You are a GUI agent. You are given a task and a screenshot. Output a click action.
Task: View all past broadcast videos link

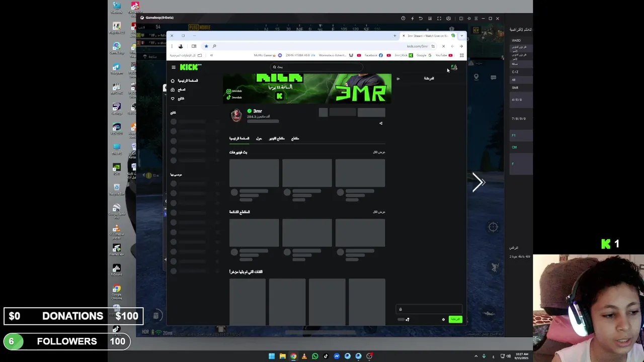coord(379,152)
